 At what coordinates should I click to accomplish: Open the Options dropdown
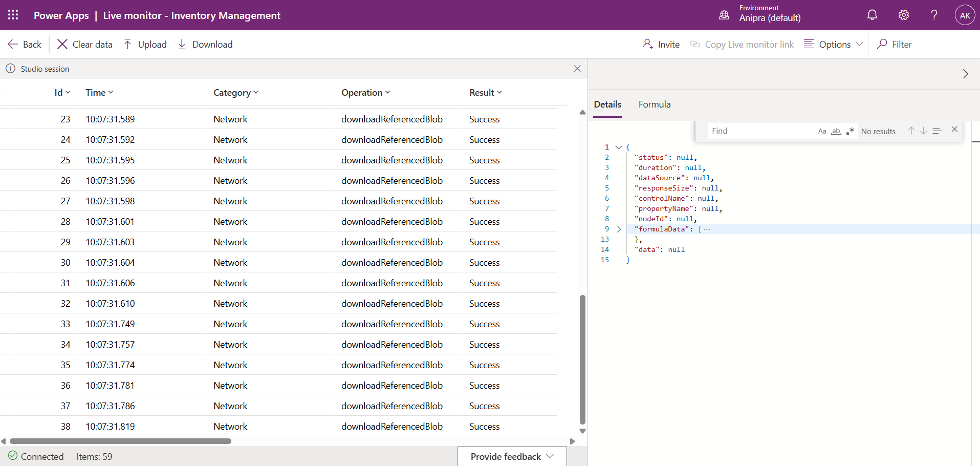[834, 44]
